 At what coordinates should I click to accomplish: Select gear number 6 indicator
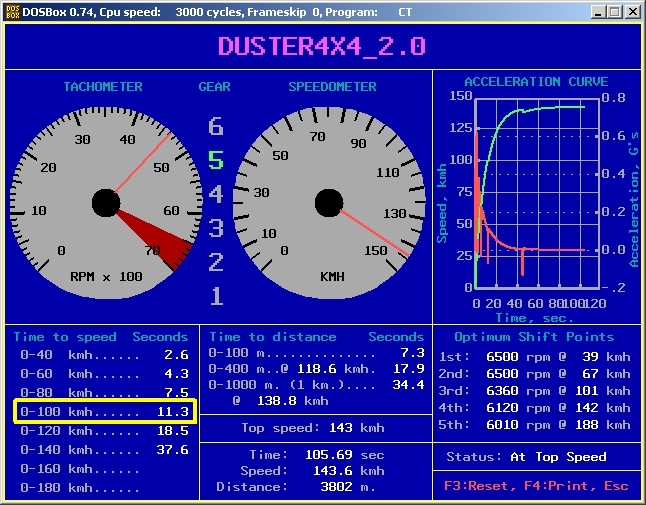click(x=215, y=126)
